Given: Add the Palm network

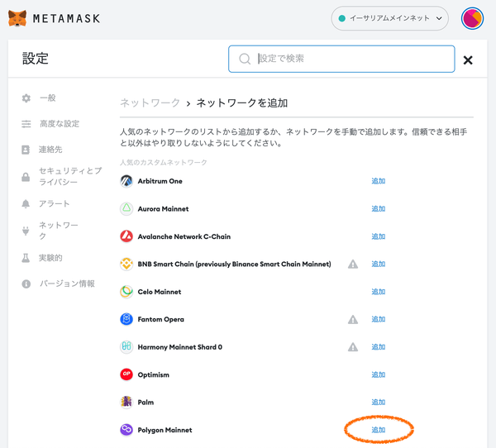Looking at the screenshot, I should [x=379, y=402].
